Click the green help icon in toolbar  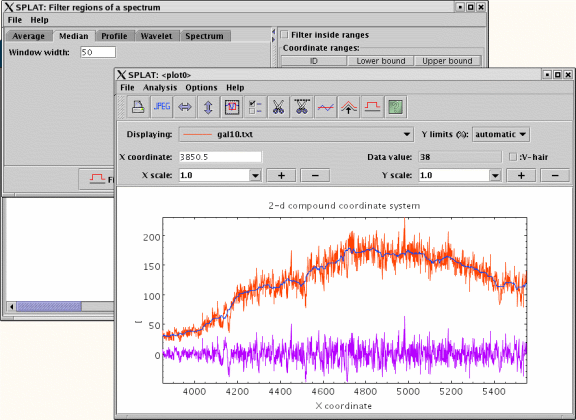click(396, 107)
